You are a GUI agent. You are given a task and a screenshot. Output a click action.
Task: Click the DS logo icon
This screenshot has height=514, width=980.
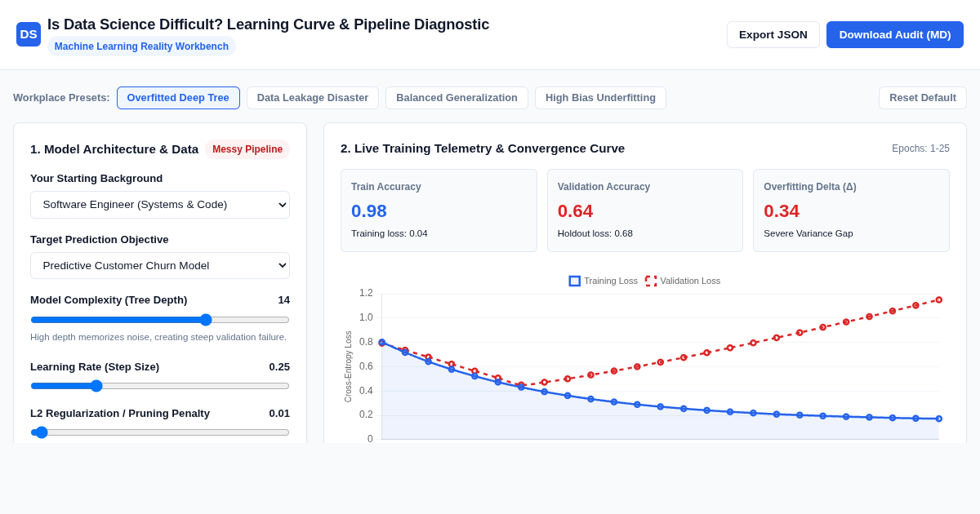pyautogui.click(x=29, y=34)
